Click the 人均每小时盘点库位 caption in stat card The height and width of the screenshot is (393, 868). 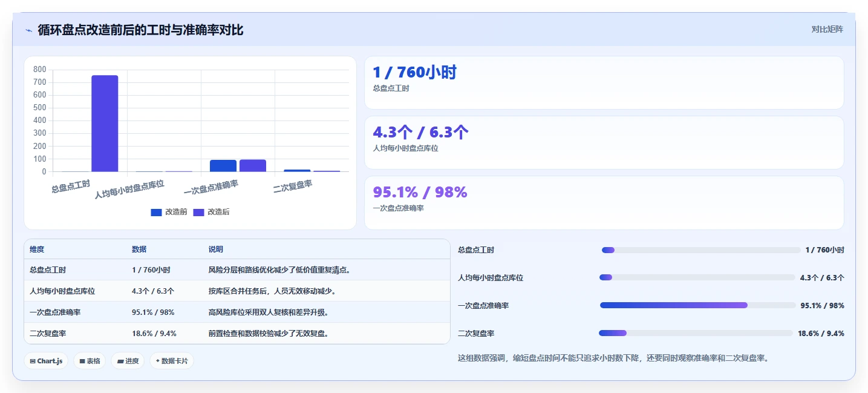click(x=405, y=148)
